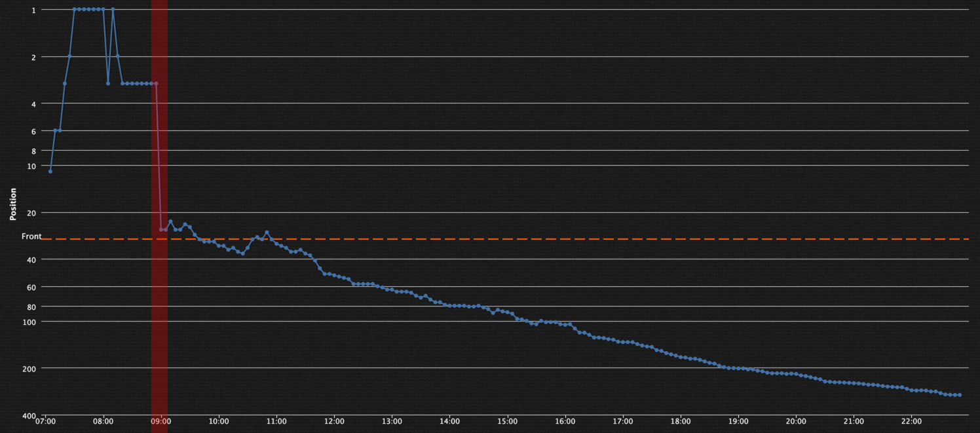Click the y-axis label '40'
Image resolution: width=980 pixels, height=433 pixels.
(x=32, y=259)
